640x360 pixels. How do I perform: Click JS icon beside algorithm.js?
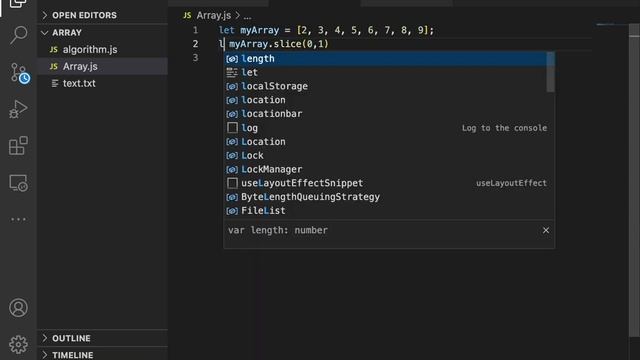click(54, 49)
